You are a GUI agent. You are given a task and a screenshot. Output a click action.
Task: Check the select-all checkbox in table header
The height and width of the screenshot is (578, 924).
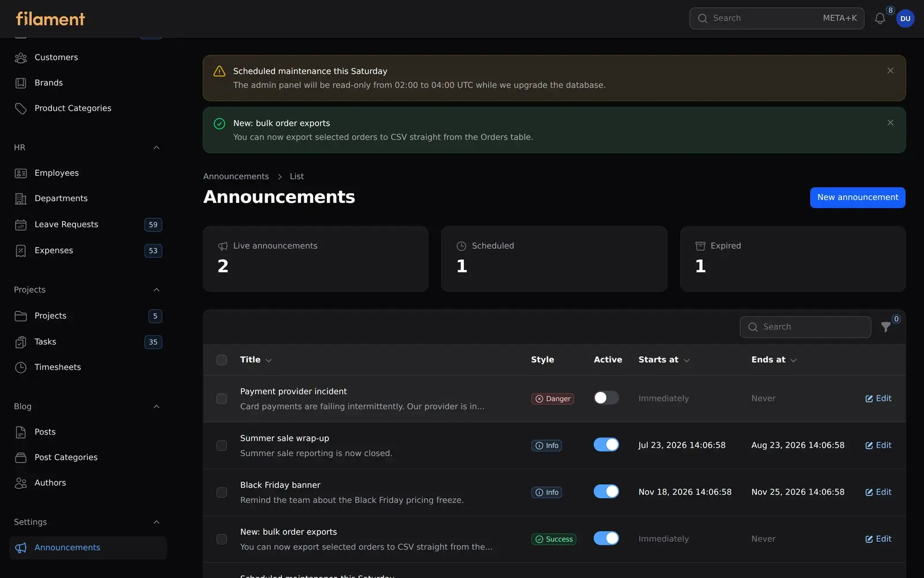222,360
